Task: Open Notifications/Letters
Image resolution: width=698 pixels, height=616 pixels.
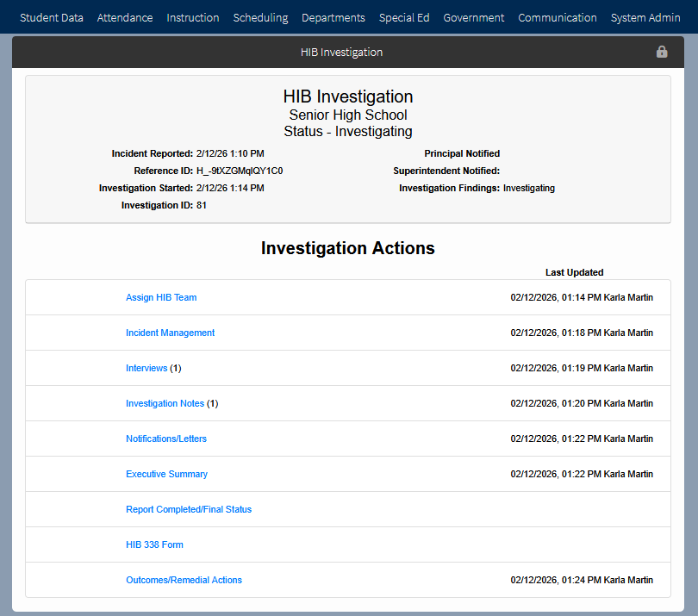Action: coord(165,439)
